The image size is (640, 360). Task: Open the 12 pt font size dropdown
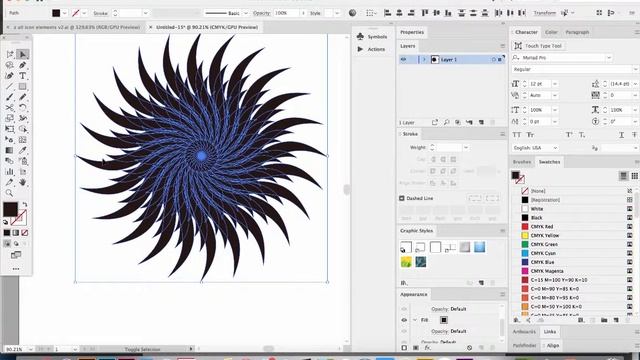[x=555, y=84]
